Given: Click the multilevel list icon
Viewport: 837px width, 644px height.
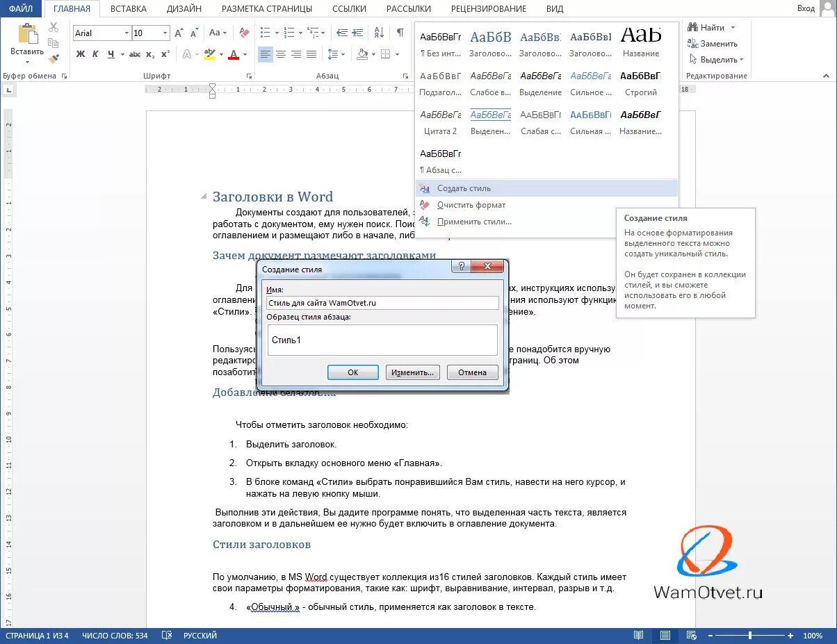Looking at the screenshot, I should pos(313,33).
